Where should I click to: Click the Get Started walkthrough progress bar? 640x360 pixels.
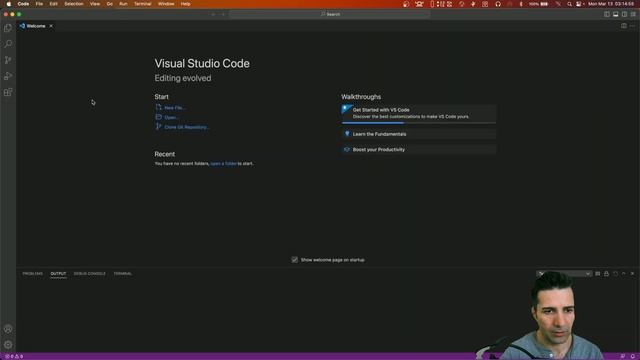pos(419,122)
